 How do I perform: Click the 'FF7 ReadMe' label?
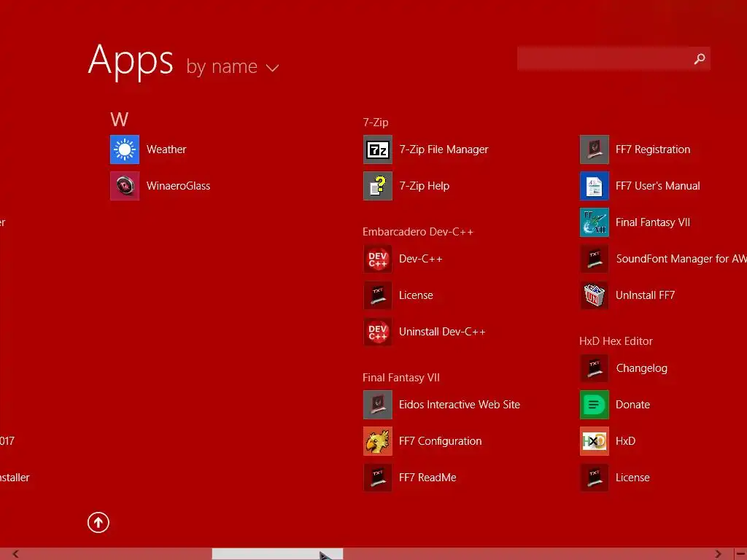[x=427, y=478]
